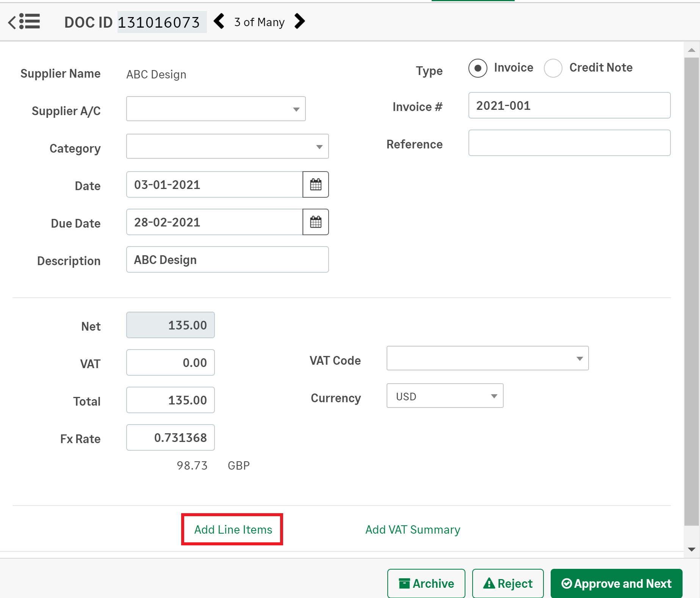Open calendar picker for Date field

click(x=316, y=184)
